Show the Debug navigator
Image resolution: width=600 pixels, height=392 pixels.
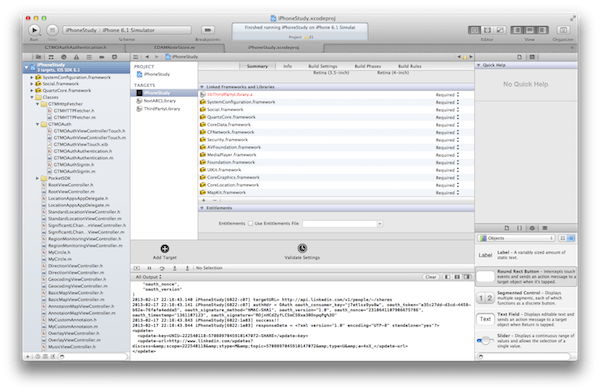(x=89, y=57)
